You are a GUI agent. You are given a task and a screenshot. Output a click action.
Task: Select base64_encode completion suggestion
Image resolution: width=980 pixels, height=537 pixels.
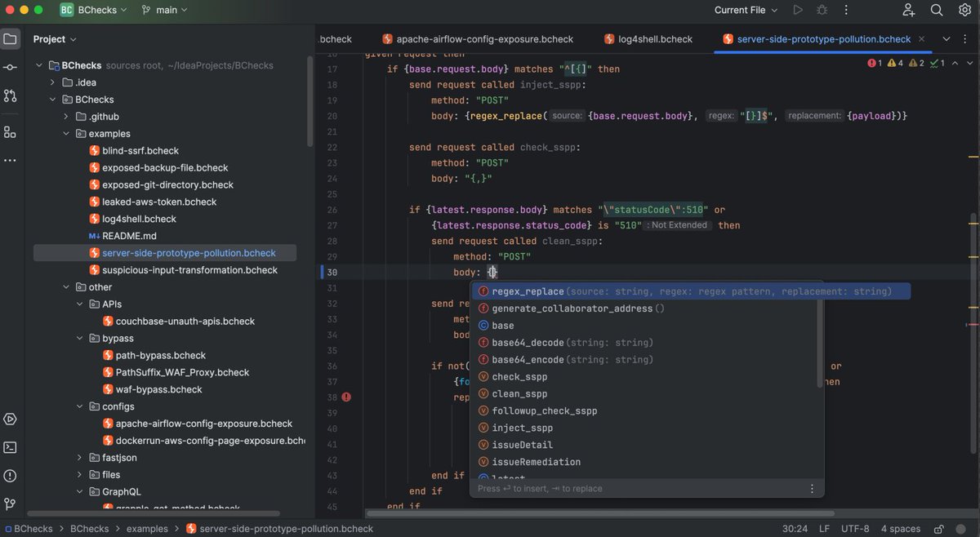tap(645, 360)
